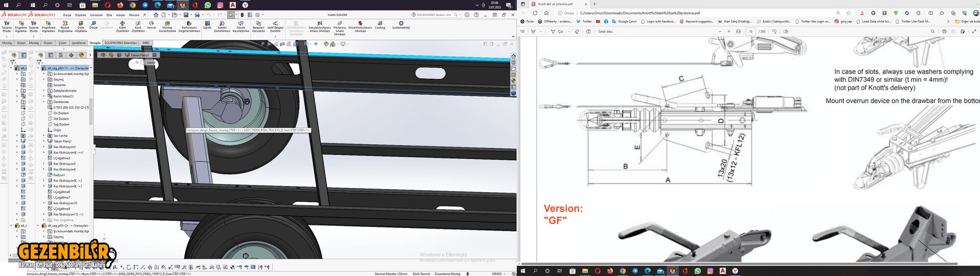
Task: Expand the Kes-Ekstrüzyon3 tree node
Action: 44,147
